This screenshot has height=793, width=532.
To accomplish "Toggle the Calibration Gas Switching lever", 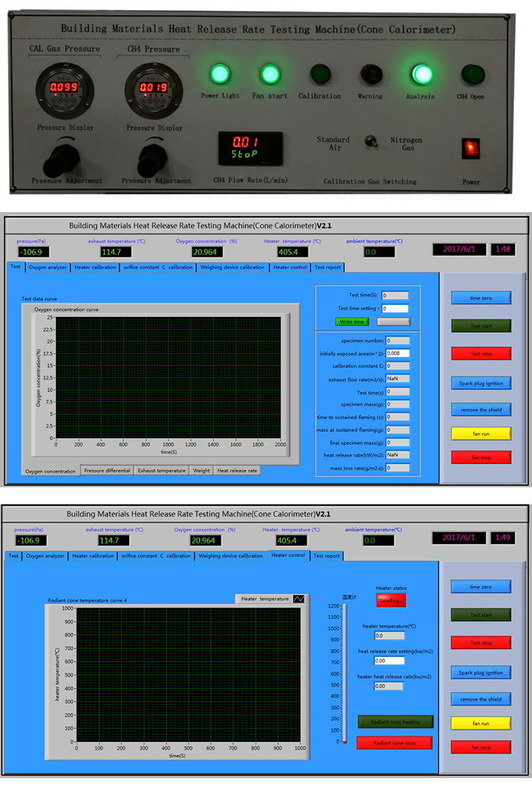I will [x=370, y=142].
